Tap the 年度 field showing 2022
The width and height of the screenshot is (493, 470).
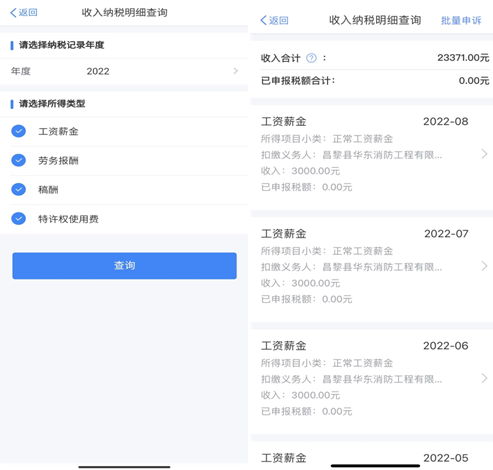(x=124, y=71)
